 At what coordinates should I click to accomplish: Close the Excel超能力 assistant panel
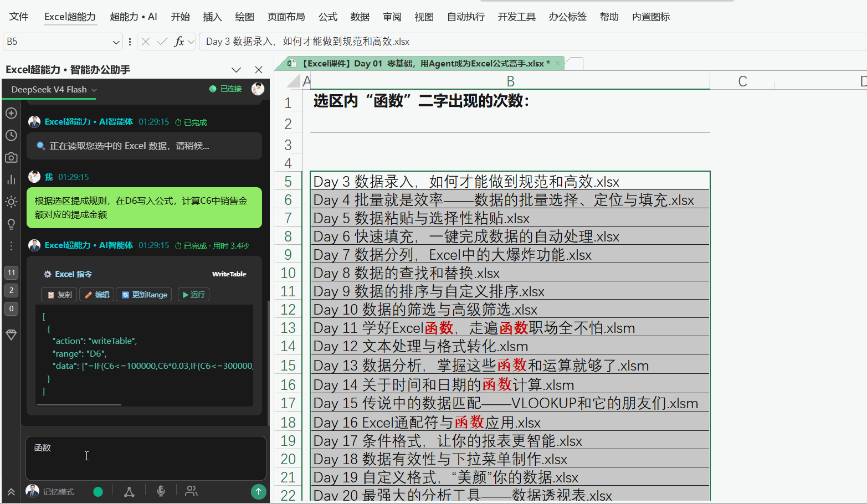point(258,70)
